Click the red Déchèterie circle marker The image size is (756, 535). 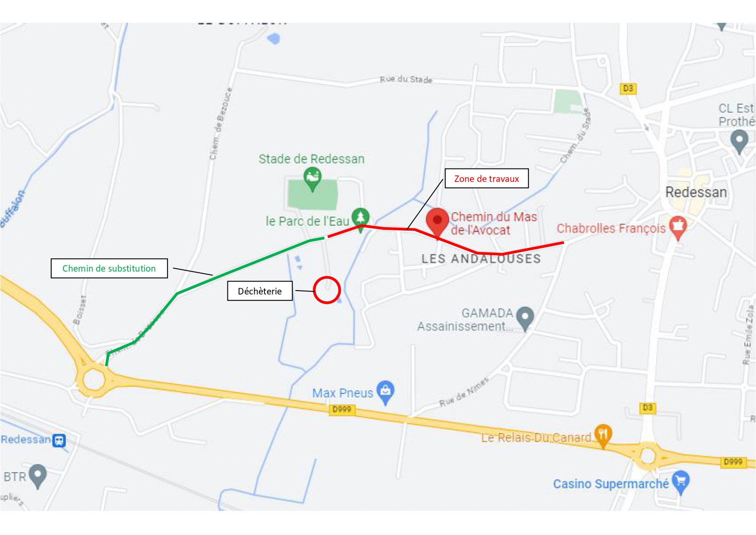pyautogui.click(x=327, y=290)
